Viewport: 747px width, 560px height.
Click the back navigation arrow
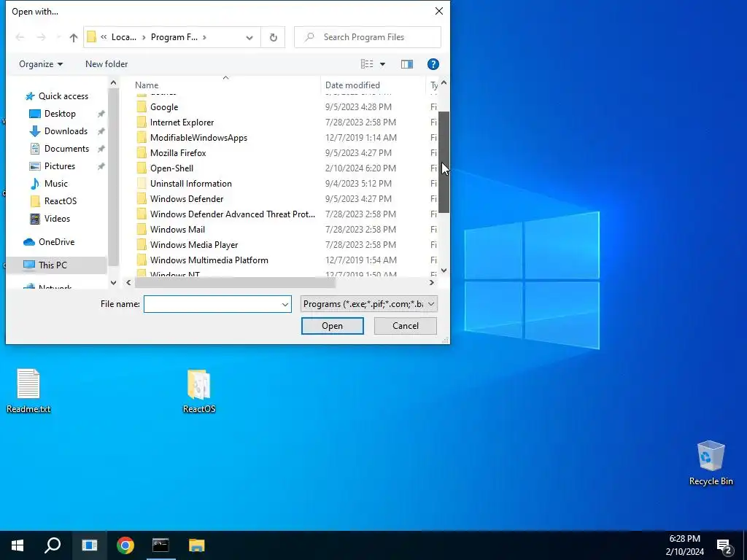pyautogui.click(x=20, y=37)
